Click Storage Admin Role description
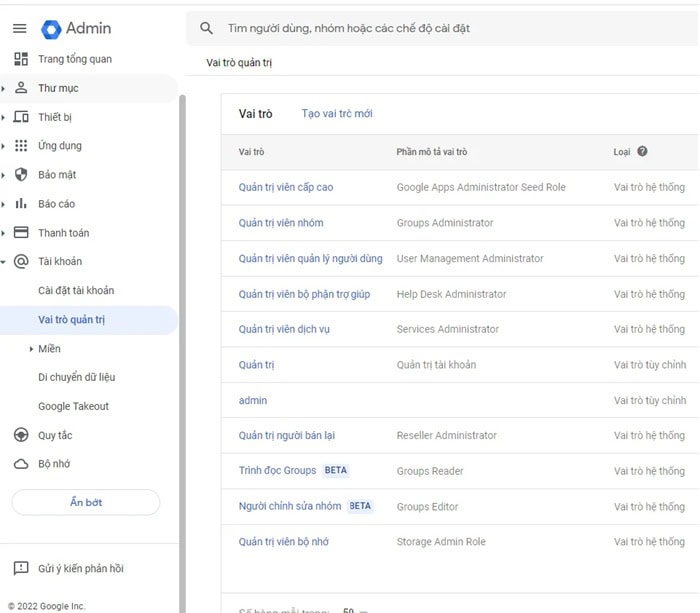Image resolution: width=700 pixels, height=613 pixels. coord(441,542)
